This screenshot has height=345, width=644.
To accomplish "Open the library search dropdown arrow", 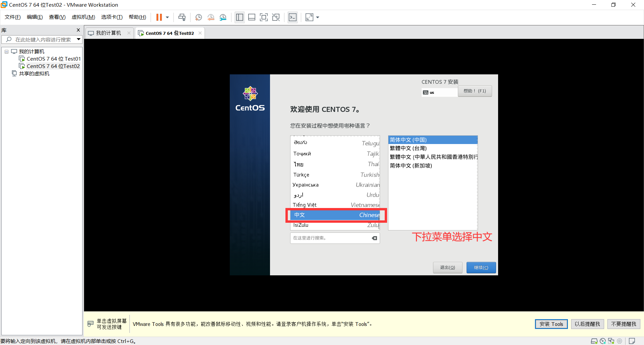I will pyautogui.click(x=78, y=40).
